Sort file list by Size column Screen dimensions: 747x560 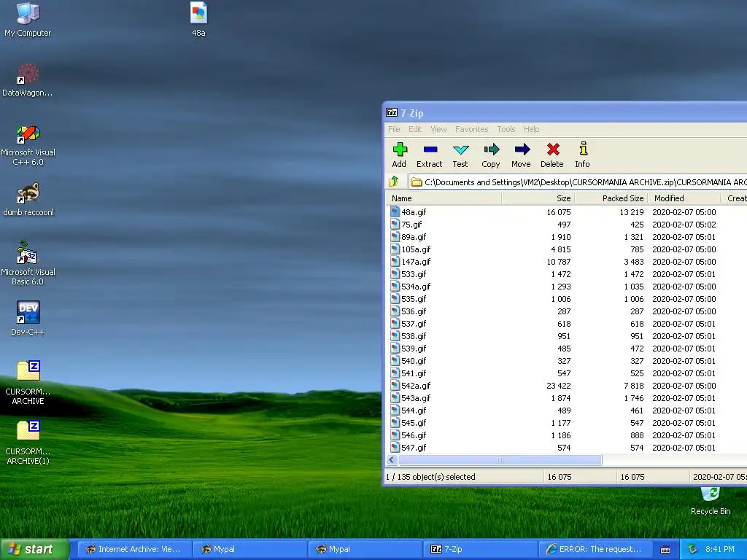(x=538, y=198)
